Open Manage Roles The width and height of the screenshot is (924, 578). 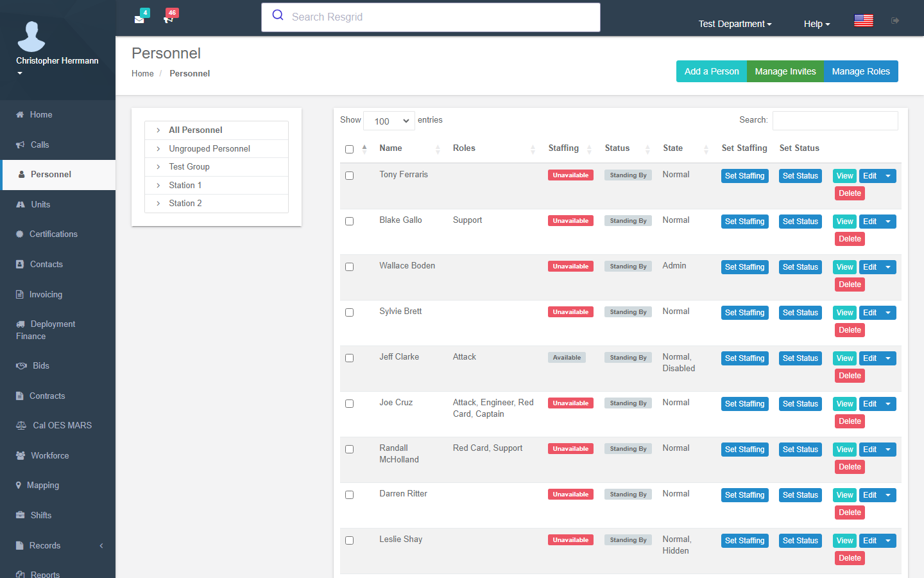click(860, 71)
